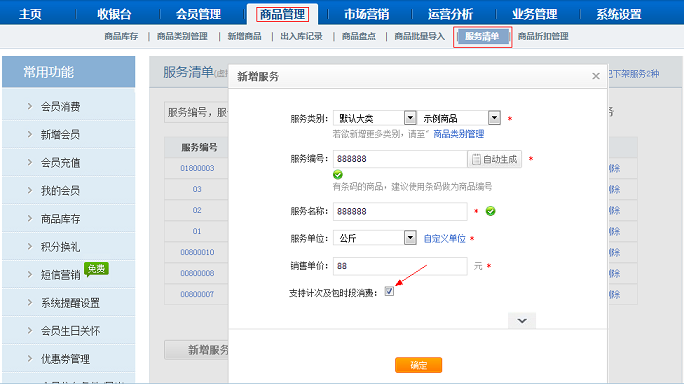Screen dimensions: 684x384
Task: Click the arrow icon beside 会员消费
Action: [30, 106]
